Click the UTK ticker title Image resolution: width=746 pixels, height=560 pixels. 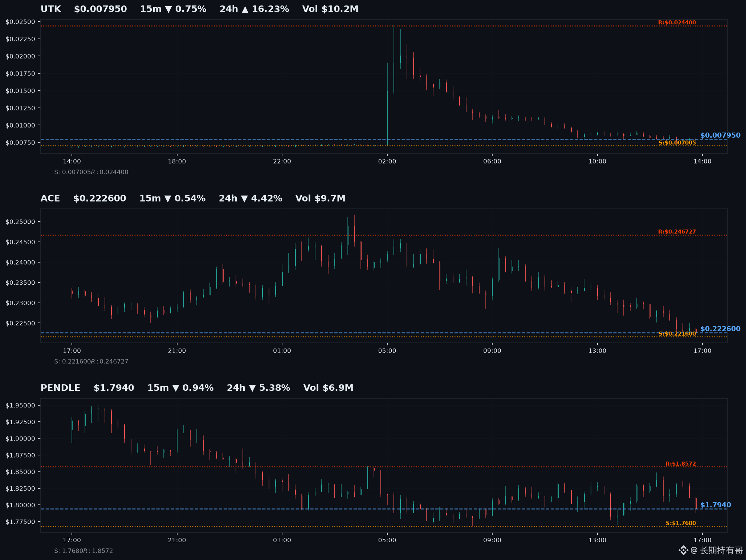51,9
